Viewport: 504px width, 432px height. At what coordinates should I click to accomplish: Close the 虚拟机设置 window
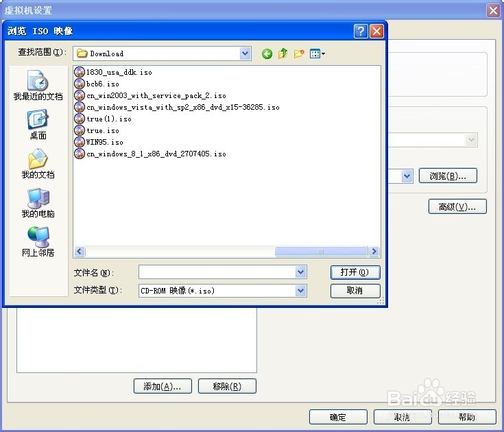coord(494,10)
